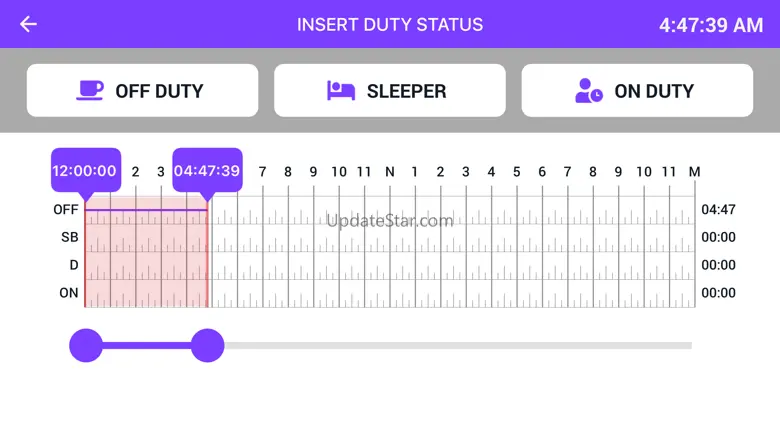Click the SB row label on graph
Image resolution: width=780 pixels, height=439 pixels.
click(x=69, y=238)
